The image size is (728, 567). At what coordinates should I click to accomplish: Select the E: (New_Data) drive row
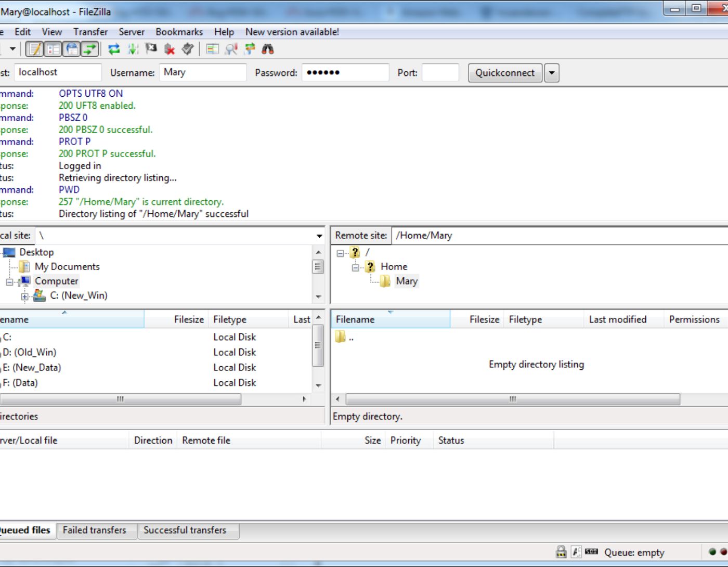[x=156, y=367]
